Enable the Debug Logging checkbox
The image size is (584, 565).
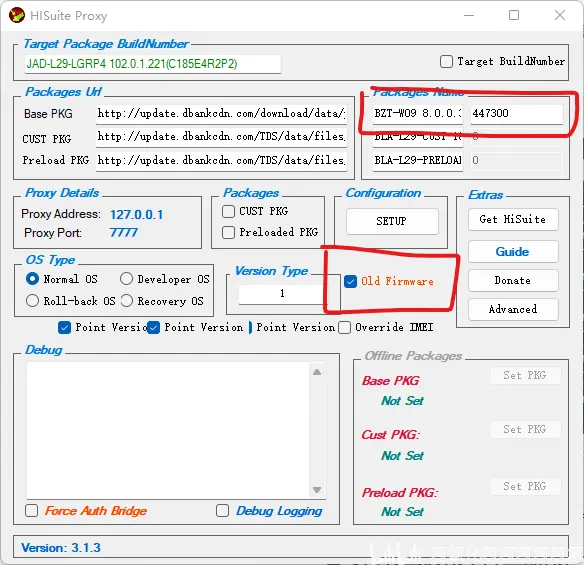click(x=222, y=511)
